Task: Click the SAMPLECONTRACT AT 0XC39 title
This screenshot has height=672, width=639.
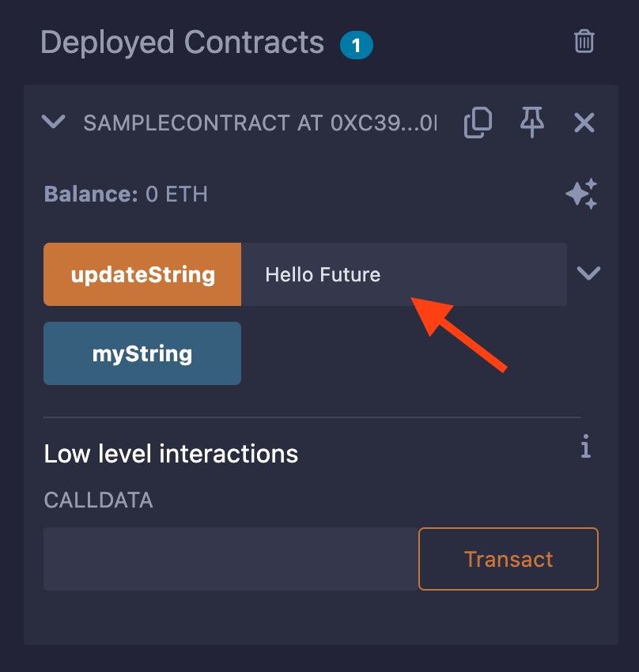Action: pos(260,123)
